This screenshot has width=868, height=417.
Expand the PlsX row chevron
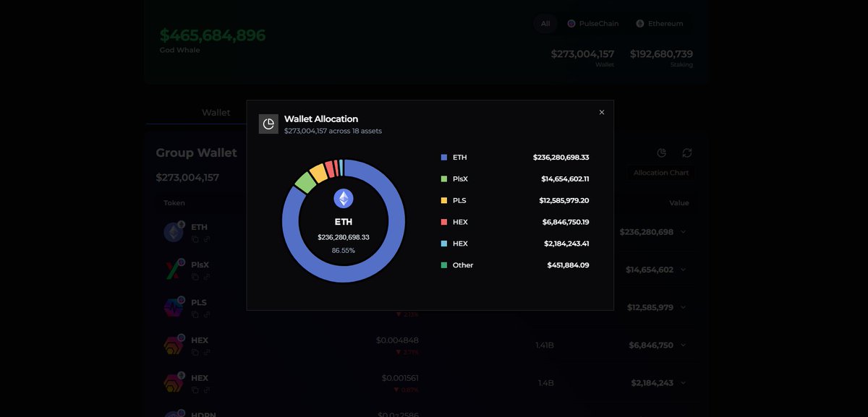(684, 270)
